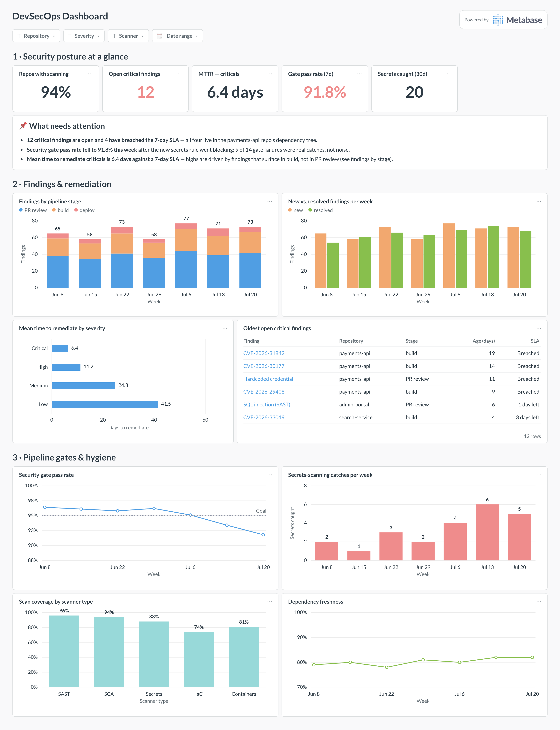
Task: Open the Scanner filter dropdown
Action: (x=128, y=36)
